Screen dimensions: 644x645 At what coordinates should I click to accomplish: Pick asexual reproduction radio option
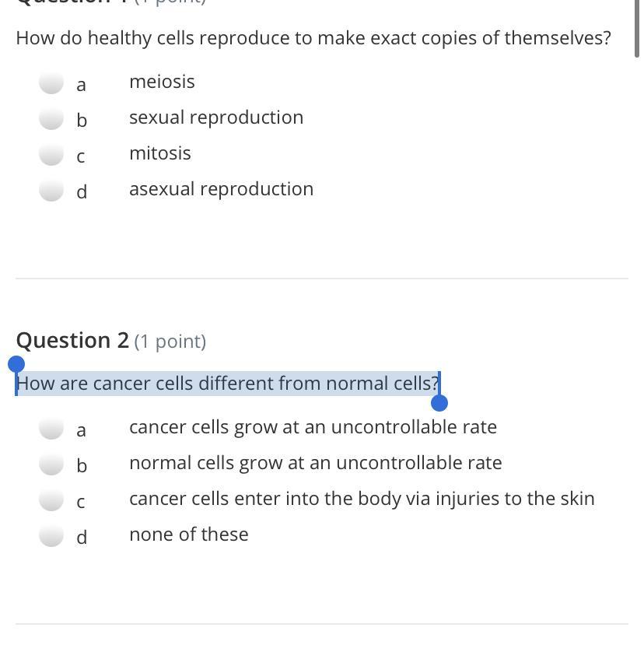(x=51, y=189)
